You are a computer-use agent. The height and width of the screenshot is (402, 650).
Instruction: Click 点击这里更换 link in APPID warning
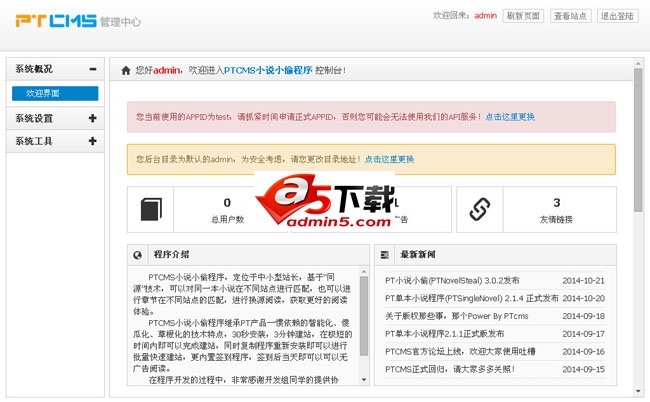510,117
